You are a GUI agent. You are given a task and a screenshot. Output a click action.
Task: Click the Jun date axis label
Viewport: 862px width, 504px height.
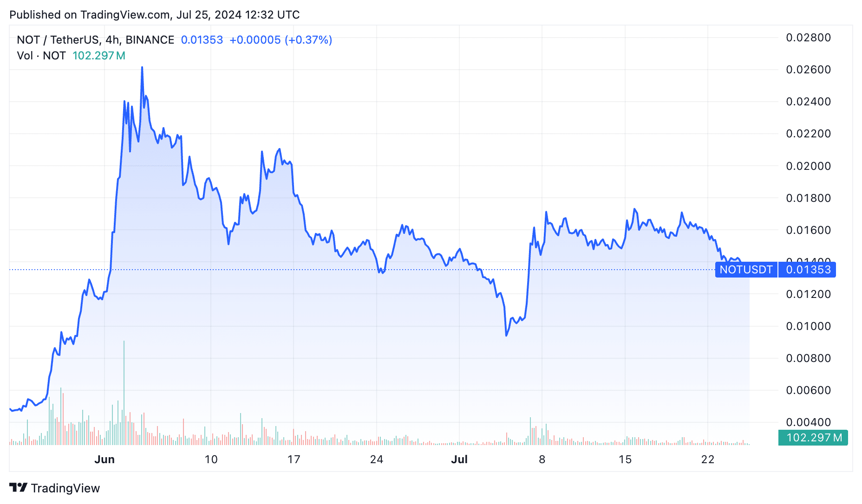point(104,459)
